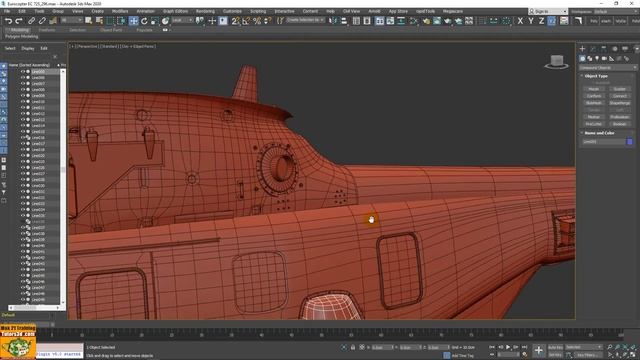640x360 pixels.
Task: Choose the Select Object tool
Action: (x=89, y=21)
